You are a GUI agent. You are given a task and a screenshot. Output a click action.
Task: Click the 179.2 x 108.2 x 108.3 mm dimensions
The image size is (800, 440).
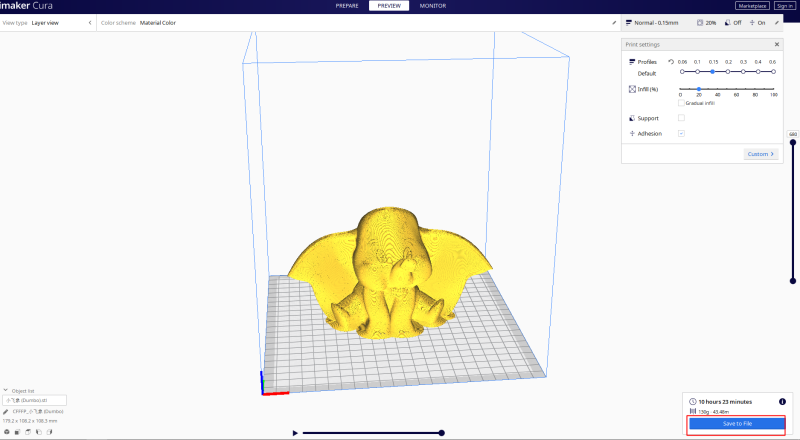tap(30, 421)
